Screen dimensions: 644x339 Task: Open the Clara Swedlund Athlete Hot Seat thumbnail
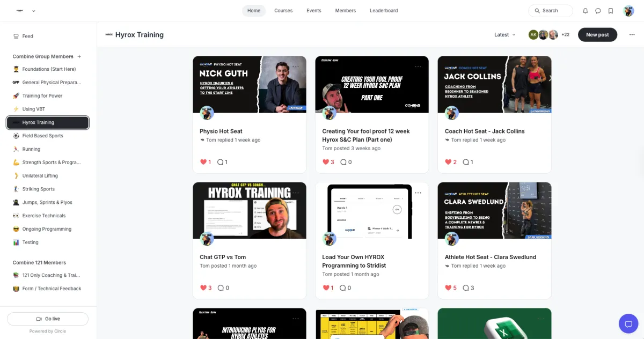tap(494, 210)
